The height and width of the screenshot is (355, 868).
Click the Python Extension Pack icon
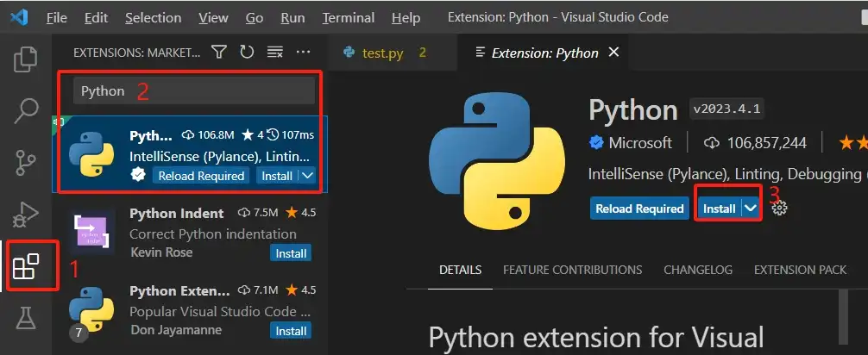pyautogui.click(x=91, y=308)
